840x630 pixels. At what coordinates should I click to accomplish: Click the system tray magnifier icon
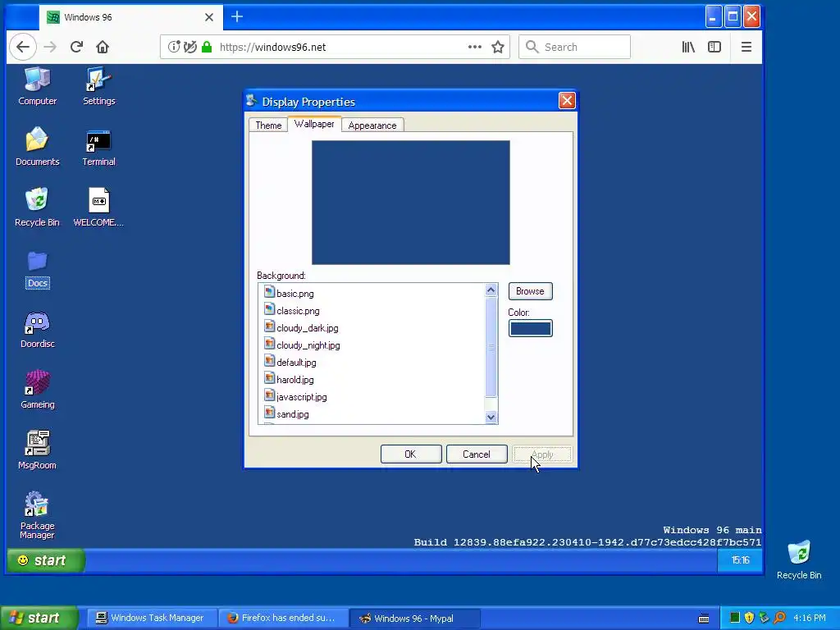[779, 619]
